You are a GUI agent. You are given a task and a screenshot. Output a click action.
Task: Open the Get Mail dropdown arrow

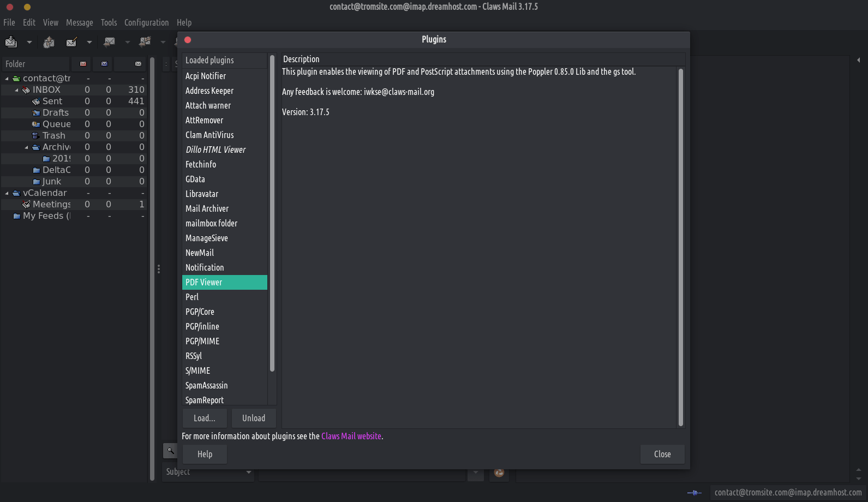click(29, 42)
